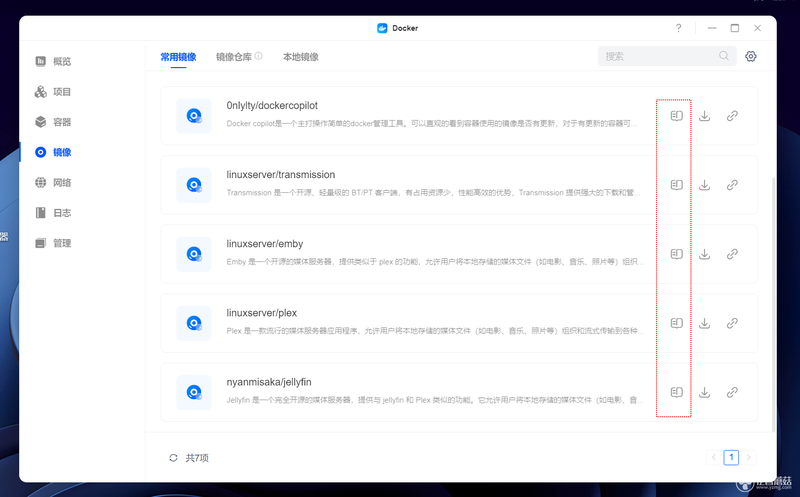Switch to the 镜像仓库 tab
800x497 pixels.
point(234,57)
